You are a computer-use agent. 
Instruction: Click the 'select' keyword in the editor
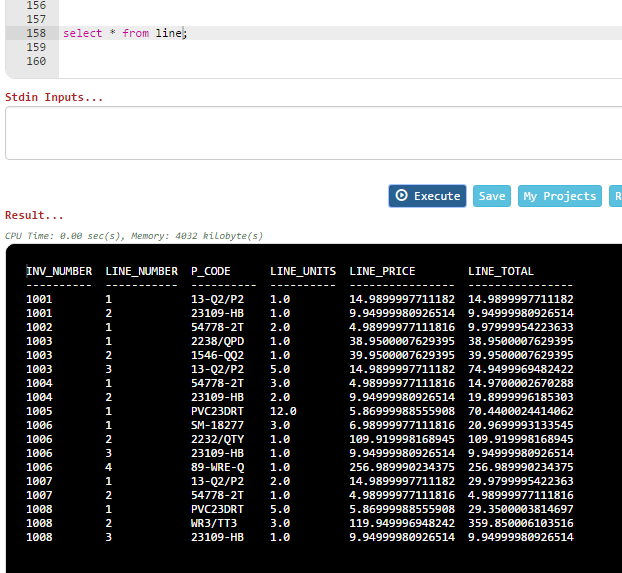tap(83, 33)
